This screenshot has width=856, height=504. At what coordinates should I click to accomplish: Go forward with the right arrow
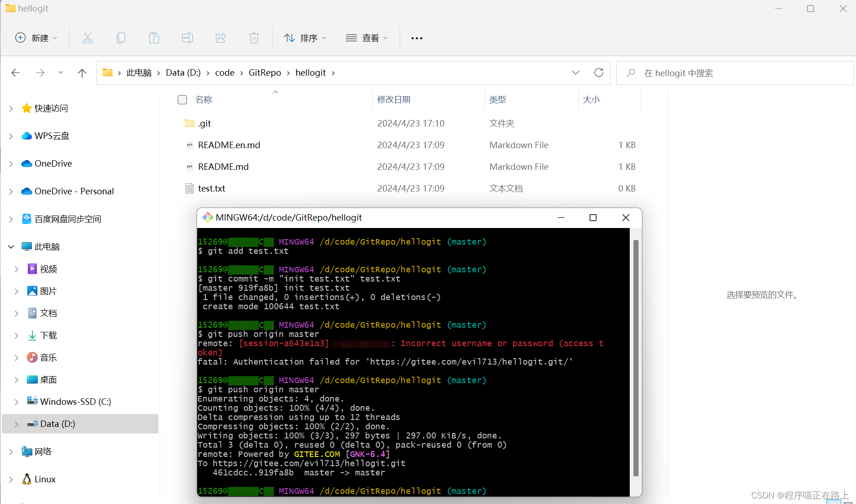41,72
